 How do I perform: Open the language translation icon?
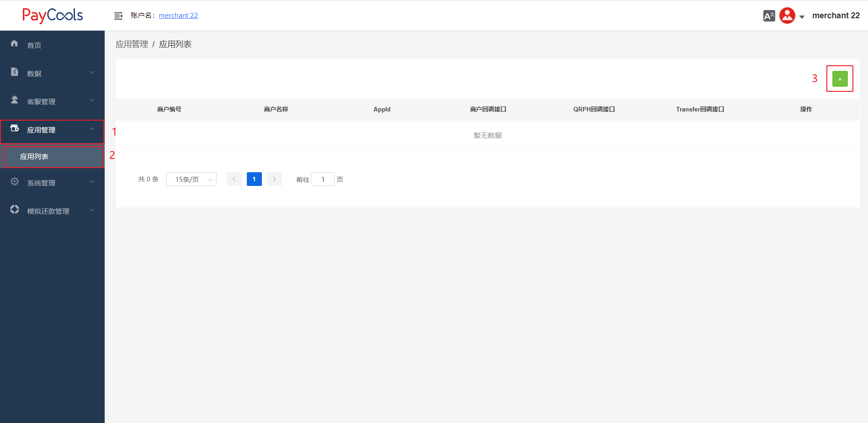click(769, 16)
